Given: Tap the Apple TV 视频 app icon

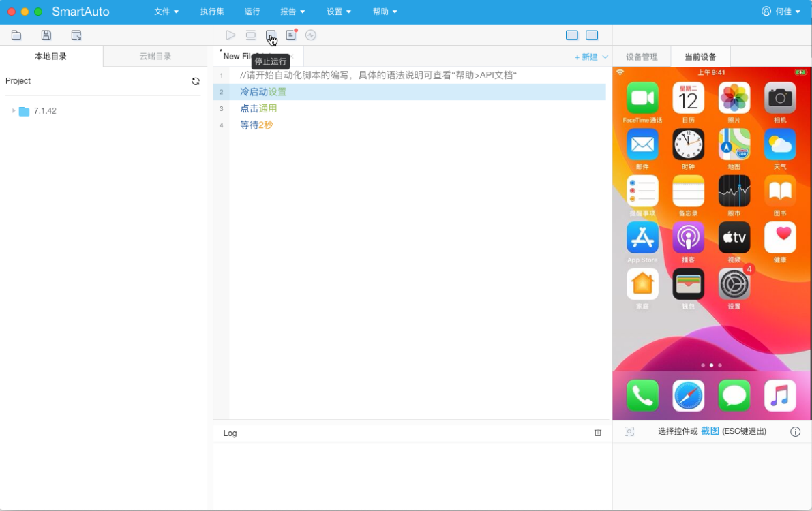Looking at the screenshot, I should coord(734,238).
